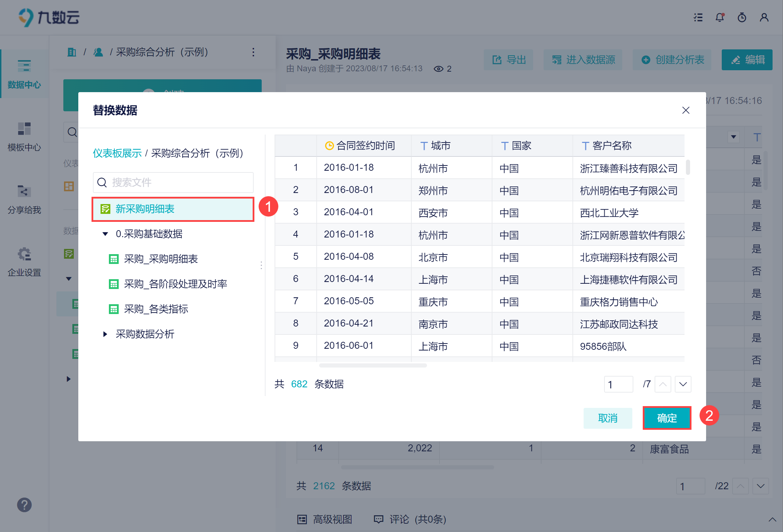Close the 替换数据 dialog

tap(686, 110)
